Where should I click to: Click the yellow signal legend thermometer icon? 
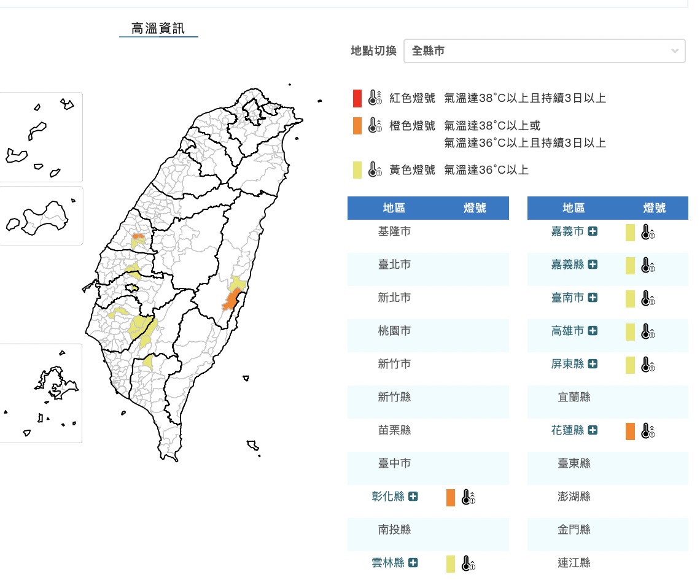tap(375, 169)
